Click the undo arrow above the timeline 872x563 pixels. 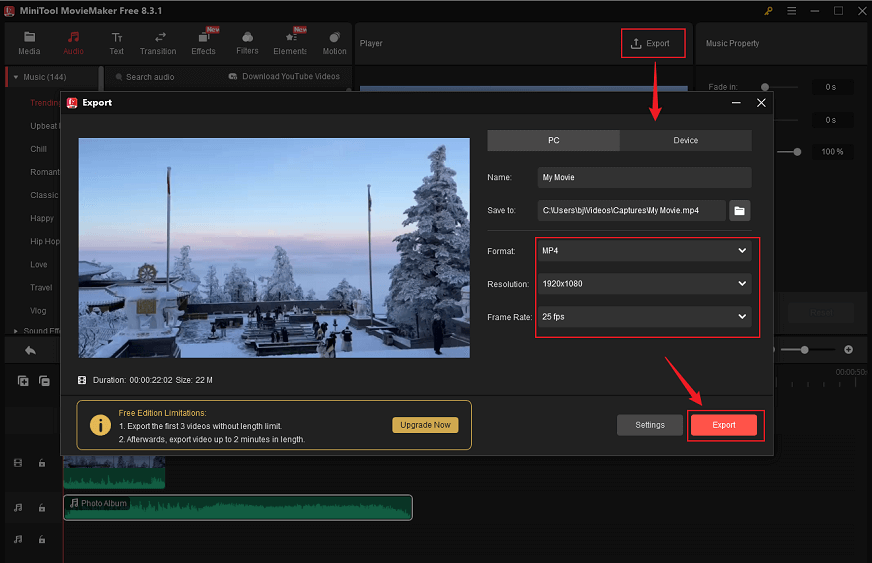tap(30, 350)
